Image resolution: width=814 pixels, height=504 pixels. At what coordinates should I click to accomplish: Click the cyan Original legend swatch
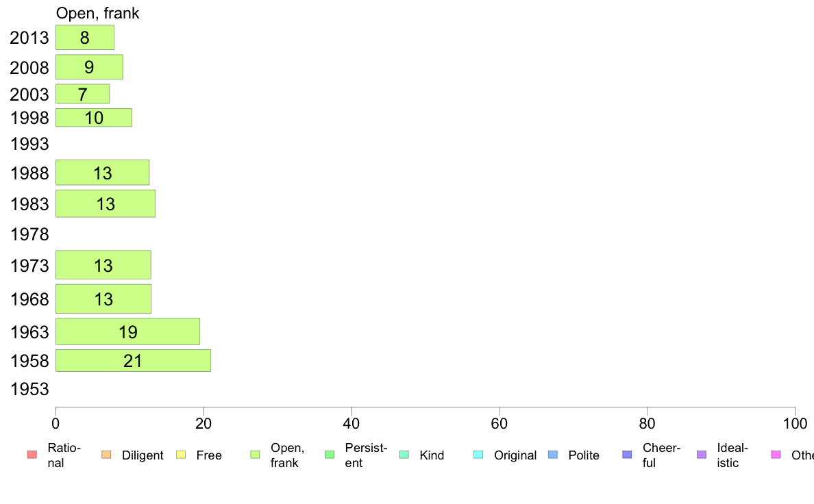point(479,455)
